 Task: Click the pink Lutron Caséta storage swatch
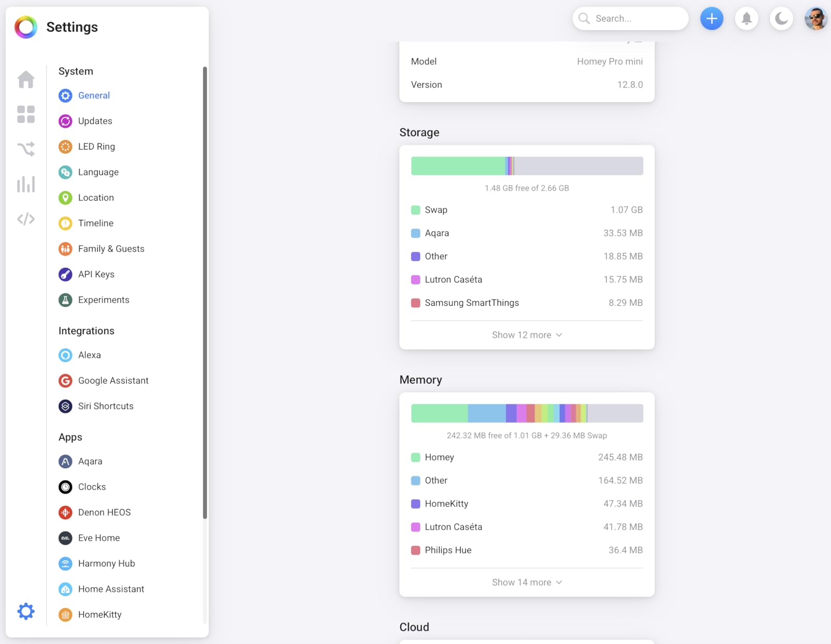[x=415, y=280]
